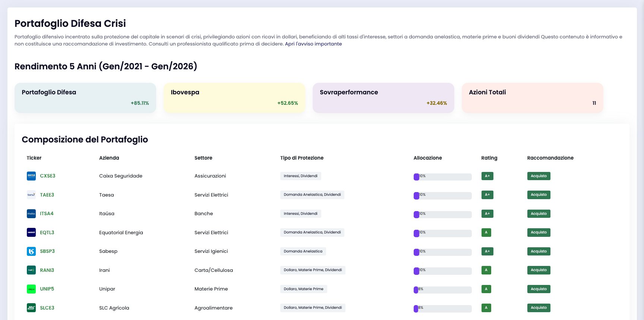Open the Apri l'avviso importante link
644x320 pixels.
click(313, 44)
